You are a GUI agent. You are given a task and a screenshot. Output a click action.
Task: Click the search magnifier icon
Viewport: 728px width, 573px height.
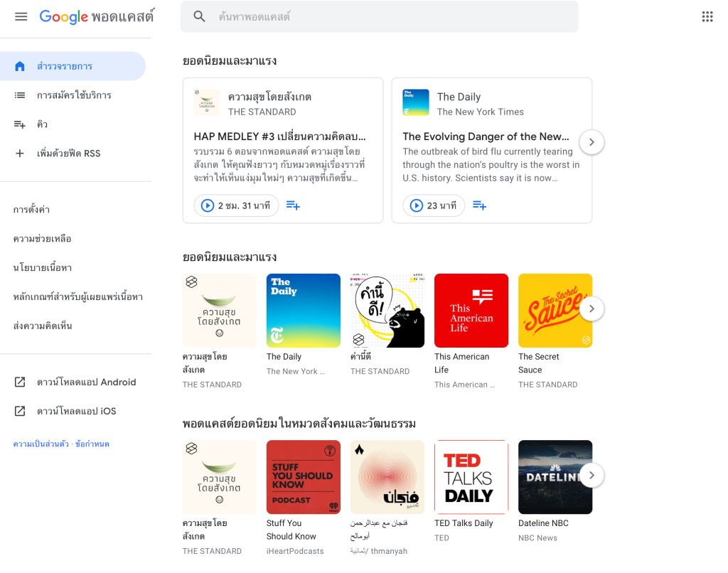(x=200, y=16)
